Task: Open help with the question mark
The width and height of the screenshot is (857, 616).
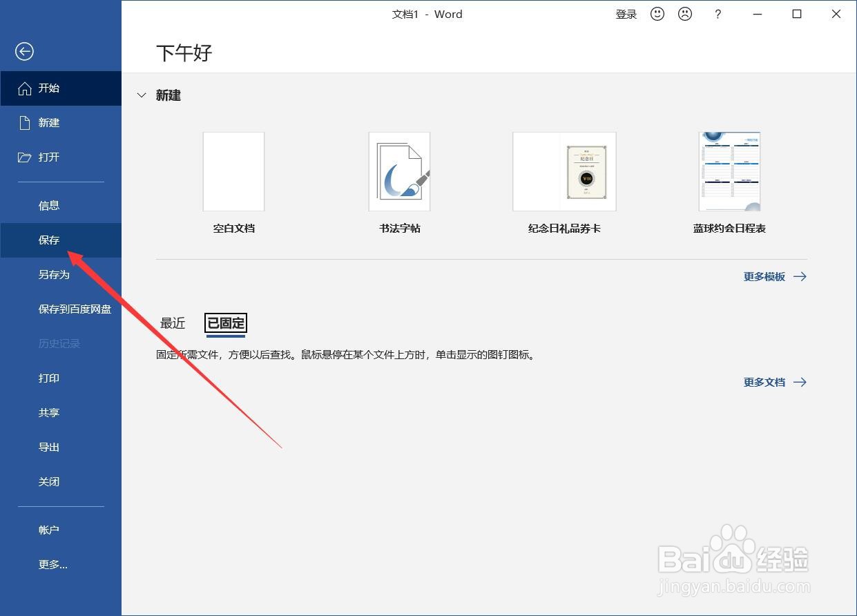Action: pyautogui.click(x=718, y=14)
